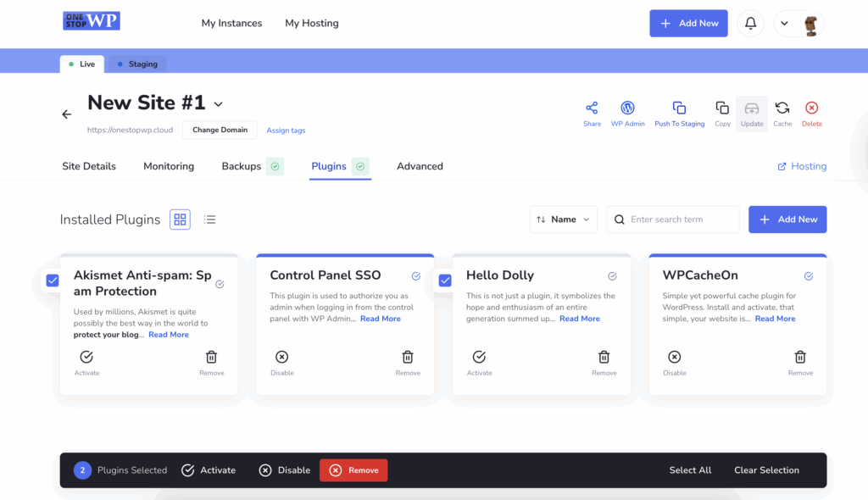Click Add New plugin button
Screen dimensions: 868x500
click(x=787, y=219)
